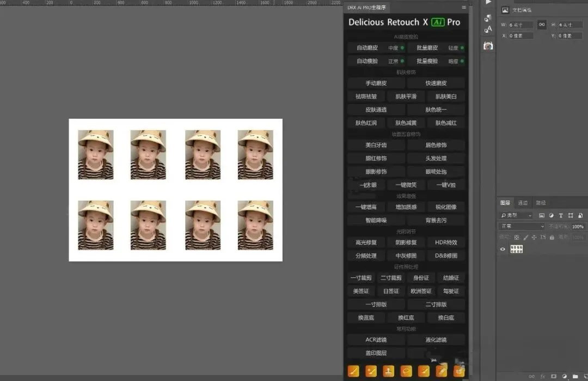Click the 自动磨皮 button
This screenshot has height=381, width=588.
[367, 48]
